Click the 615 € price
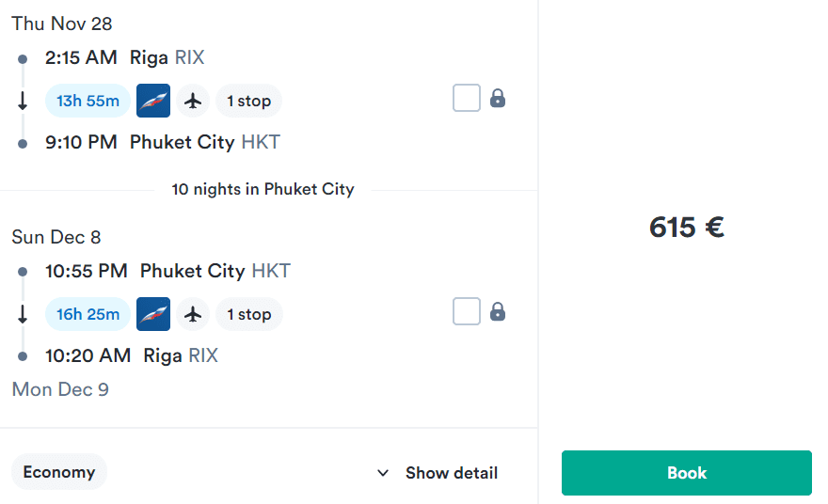Image resolution: width=828 pixels, height=504 pixels. pyautogui.click(x=687, y=228)
